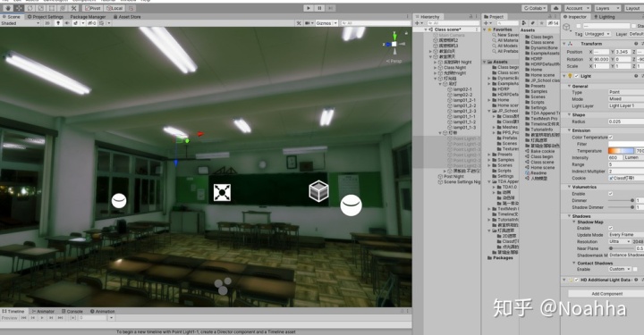Image resolution: width=644 pixels, height=335 pixels.
Task: Click the Pause button in the toolbar
Action: point(319,8)
